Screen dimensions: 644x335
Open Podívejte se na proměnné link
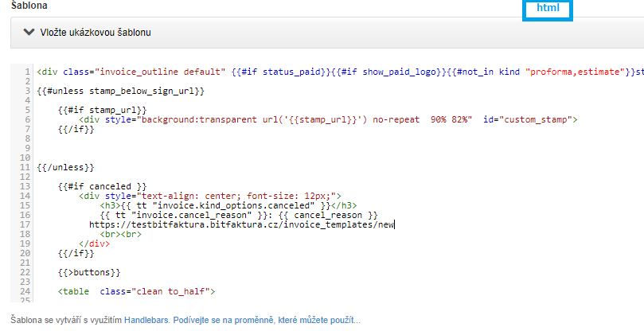[267, 320]
